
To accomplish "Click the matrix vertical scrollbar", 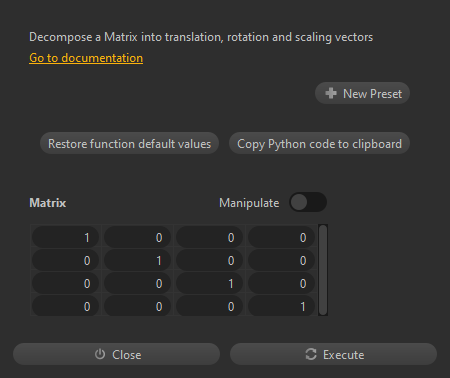I will (x=323, y=270).
